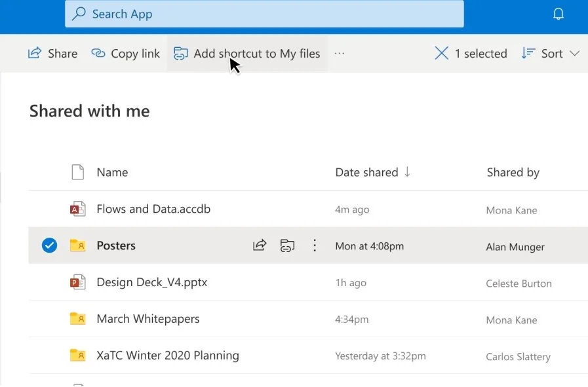Toggle the Name column header checkbox area
This screenshot has width=588, height=387.
pos(77,172)
